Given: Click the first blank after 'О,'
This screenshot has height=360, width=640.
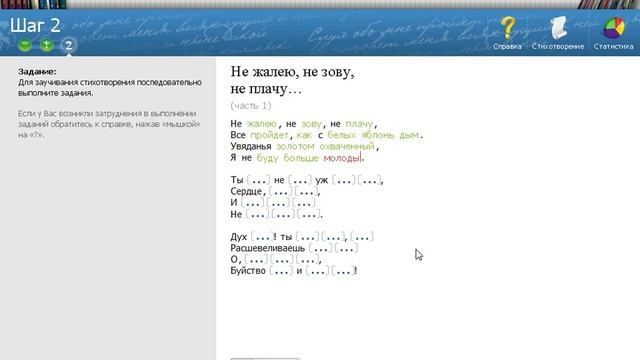Looking at the screenshot, I should click(256, 259).
